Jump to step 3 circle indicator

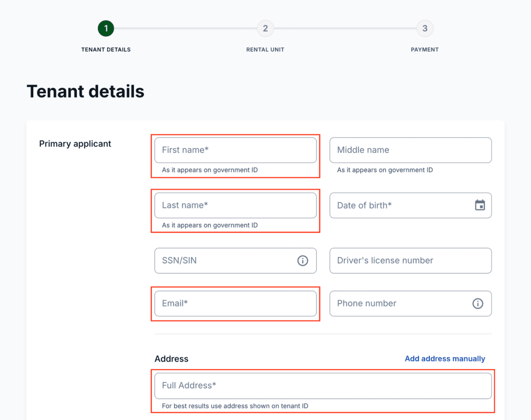pyautogui.click(x=425, y=29)
